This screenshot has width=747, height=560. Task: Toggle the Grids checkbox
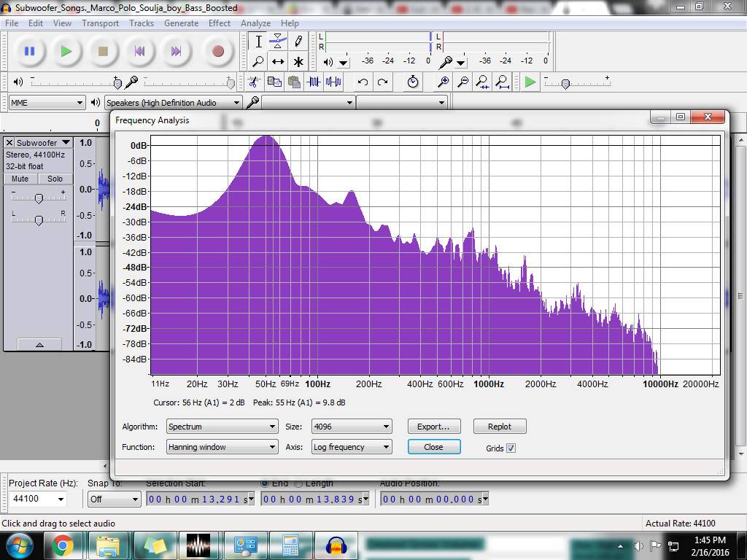click(x=511, y=448)
